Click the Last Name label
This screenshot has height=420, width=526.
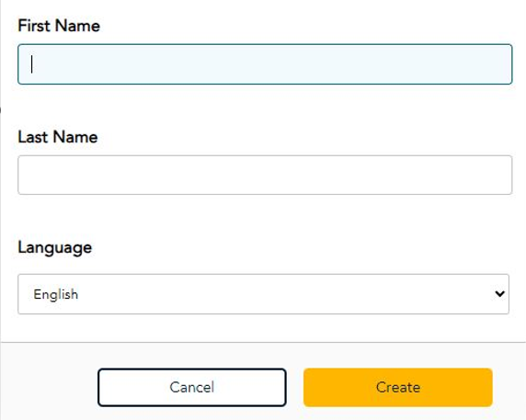coord(58,137)
